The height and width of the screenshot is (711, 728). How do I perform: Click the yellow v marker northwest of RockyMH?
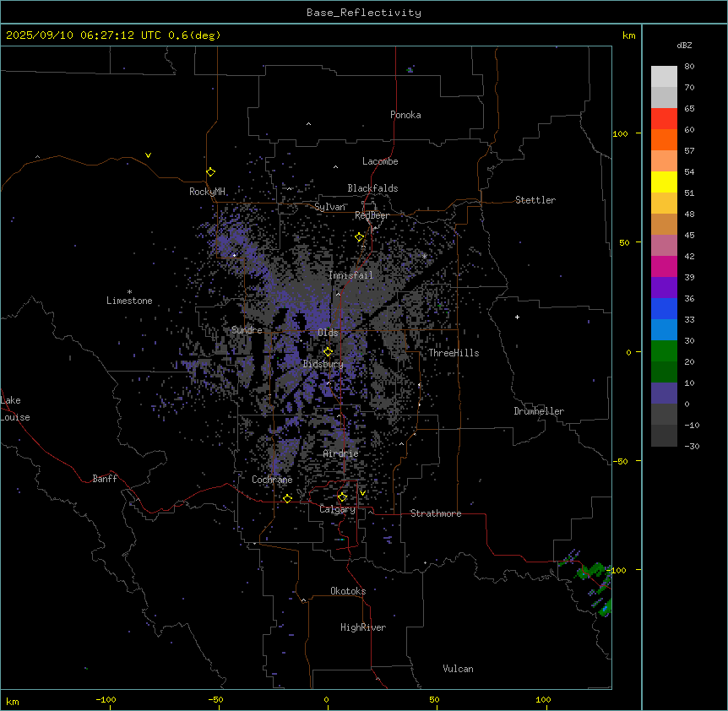pos(148,155)
